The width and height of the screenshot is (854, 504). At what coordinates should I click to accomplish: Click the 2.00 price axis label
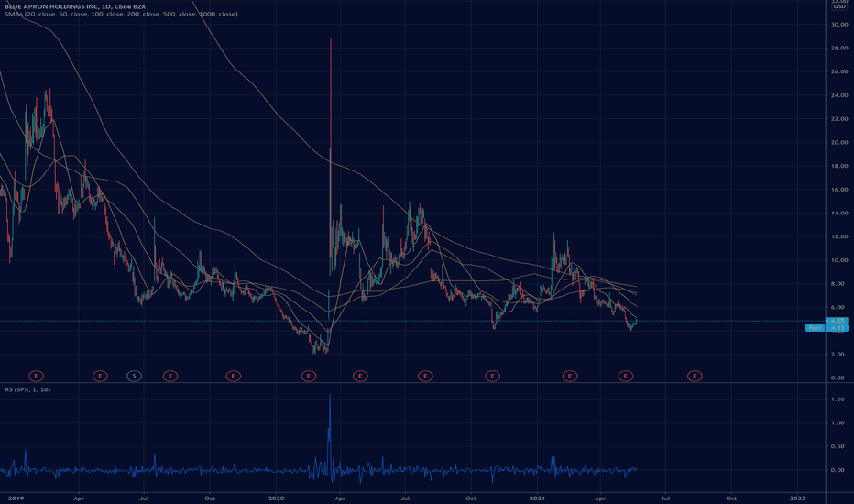tap(838, 354)
